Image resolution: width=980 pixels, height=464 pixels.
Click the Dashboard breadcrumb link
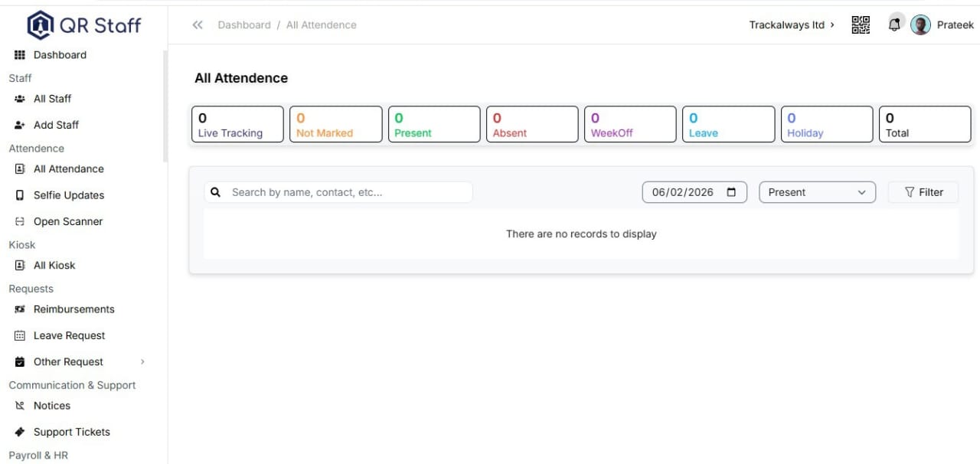tap(244, 25)
